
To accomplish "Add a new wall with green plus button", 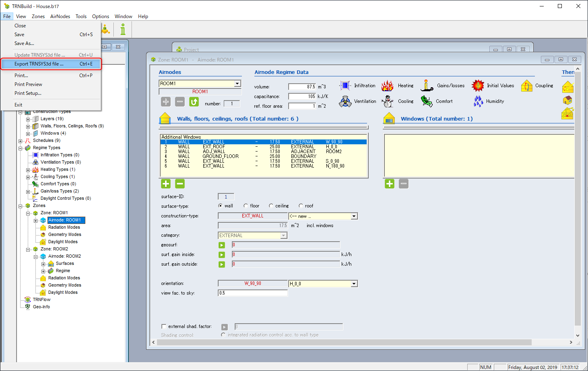I will (166, 184).
